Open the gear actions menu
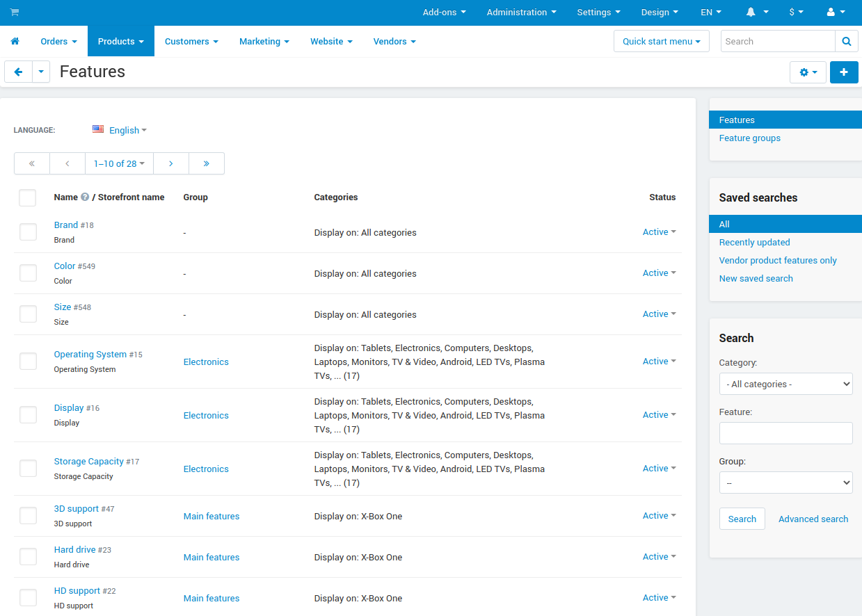 click(808, 72)
